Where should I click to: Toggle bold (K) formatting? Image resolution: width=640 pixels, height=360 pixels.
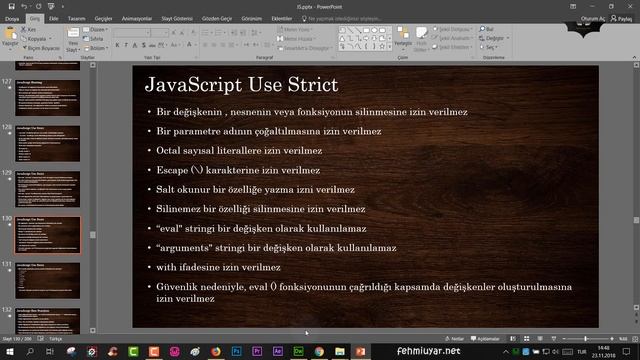click(117, 45)
